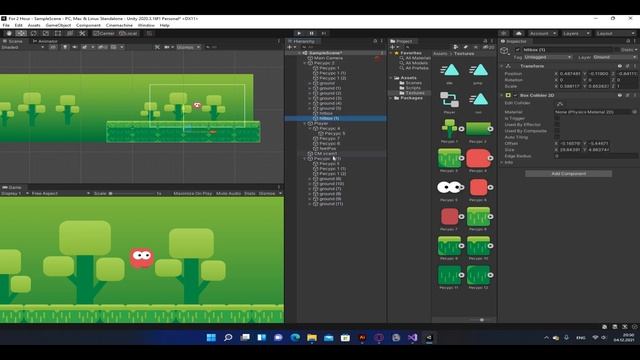Select the Player object in Hierarchy

(321, 123)
